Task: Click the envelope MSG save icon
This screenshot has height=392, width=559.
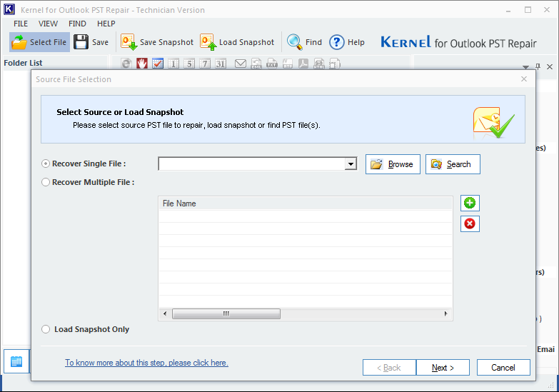Action: [x=241, y=64]
